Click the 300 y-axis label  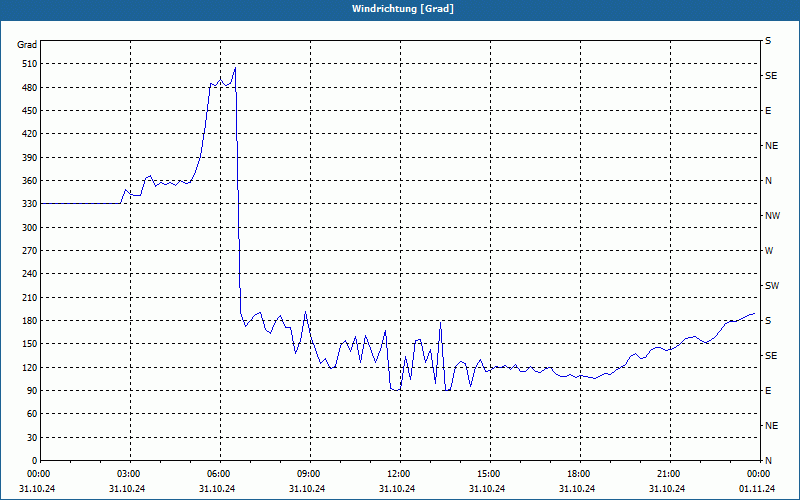pos(30,228)
